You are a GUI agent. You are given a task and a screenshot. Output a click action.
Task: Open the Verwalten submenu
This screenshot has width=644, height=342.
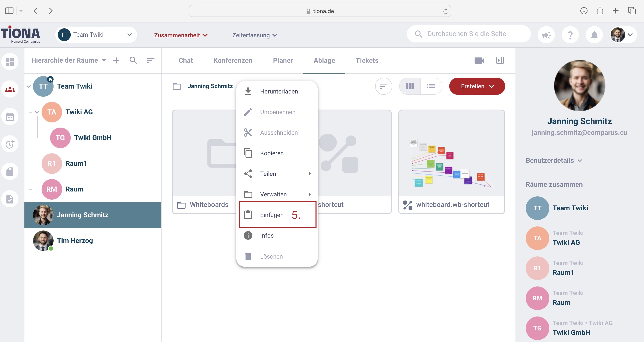pyautogui.click(x=277, y=194)
